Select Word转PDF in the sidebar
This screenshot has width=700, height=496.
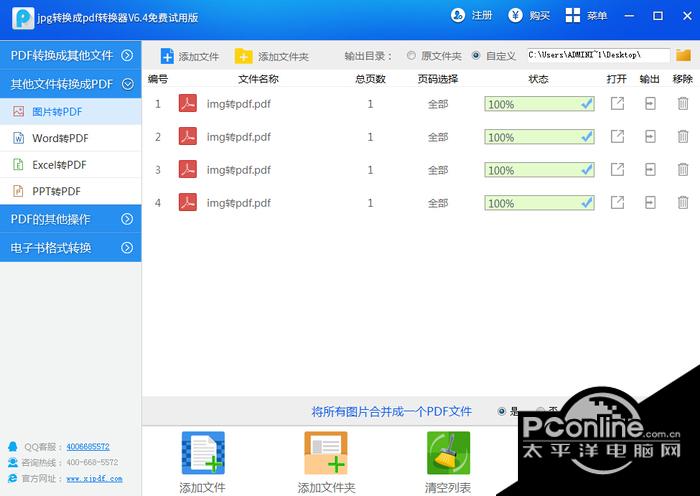(71, 138)
